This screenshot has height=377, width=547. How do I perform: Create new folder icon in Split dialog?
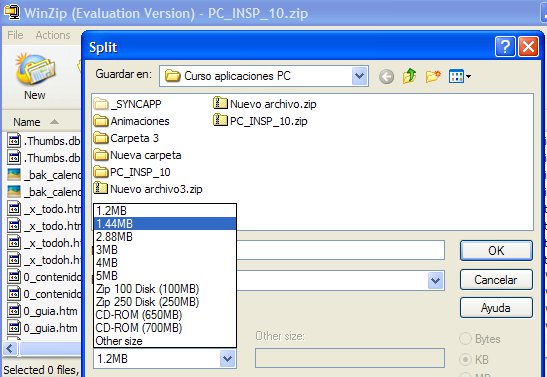(433, 76)
